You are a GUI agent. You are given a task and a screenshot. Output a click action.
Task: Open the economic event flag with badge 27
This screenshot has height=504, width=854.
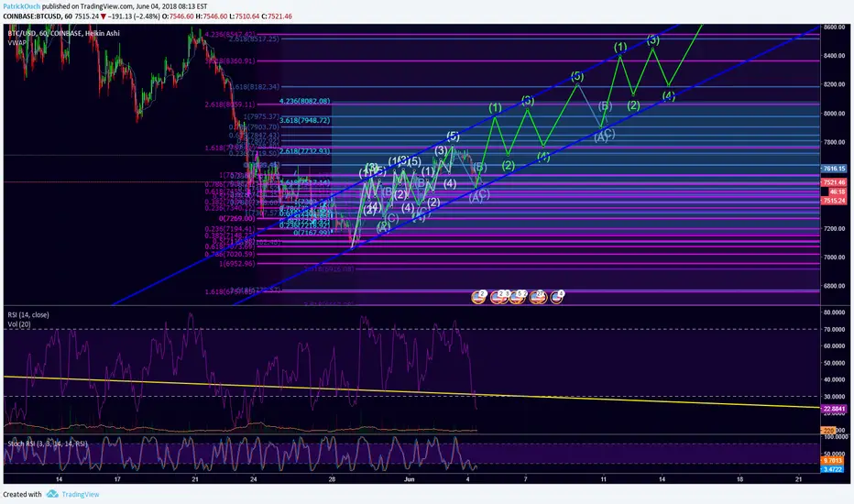(538, 297)
